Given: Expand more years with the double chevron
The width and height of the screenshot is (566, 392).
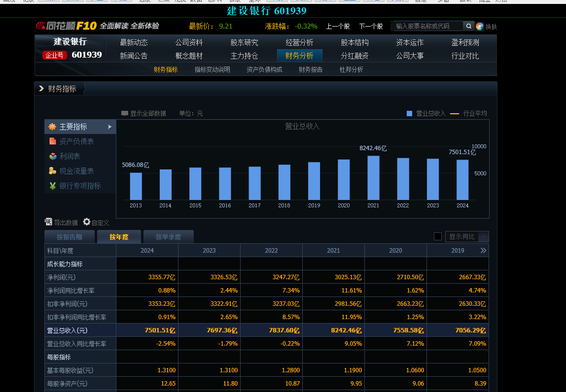Looking at the screenshot, I should click(x=483, y=250).
